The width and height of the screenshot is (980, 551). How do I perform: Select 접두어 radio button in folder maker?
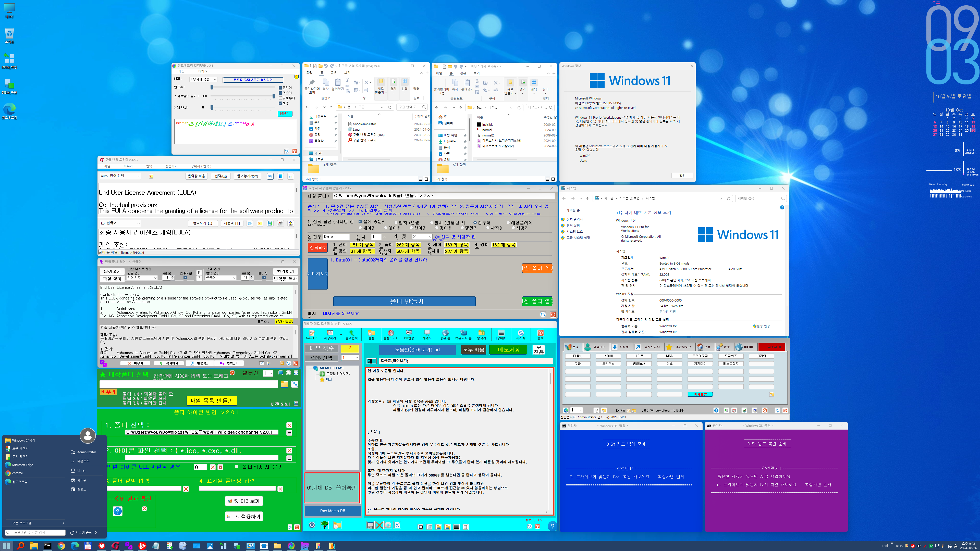[x=475, y=222]
